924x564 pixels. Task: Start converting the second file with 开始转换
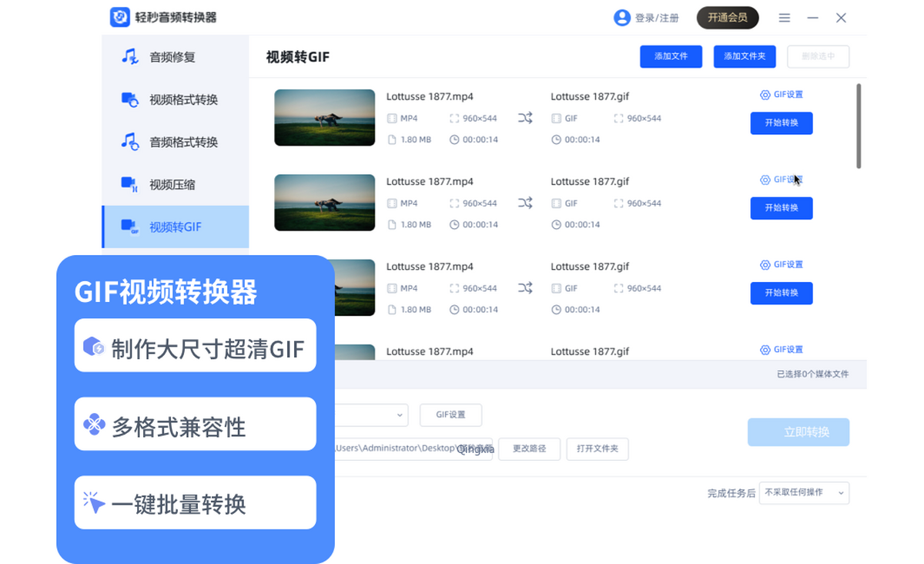click(x=781, y=208)
